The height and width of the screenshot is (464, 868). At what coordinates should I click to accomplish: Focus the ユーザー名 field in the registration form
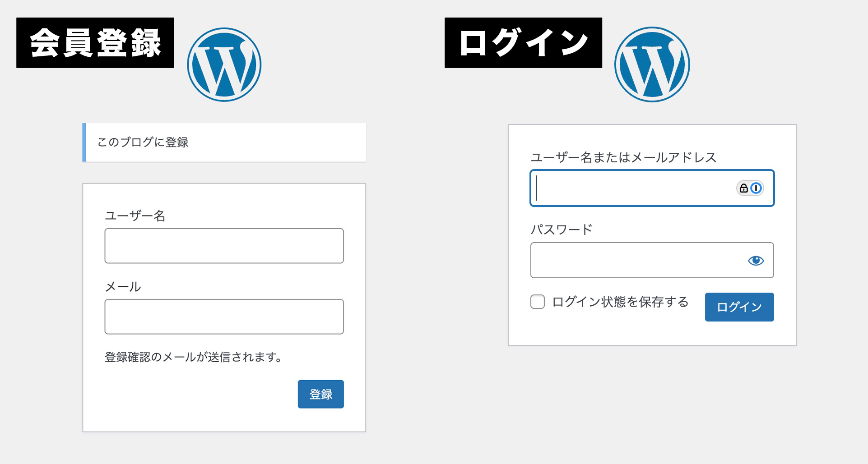(224, 246)
